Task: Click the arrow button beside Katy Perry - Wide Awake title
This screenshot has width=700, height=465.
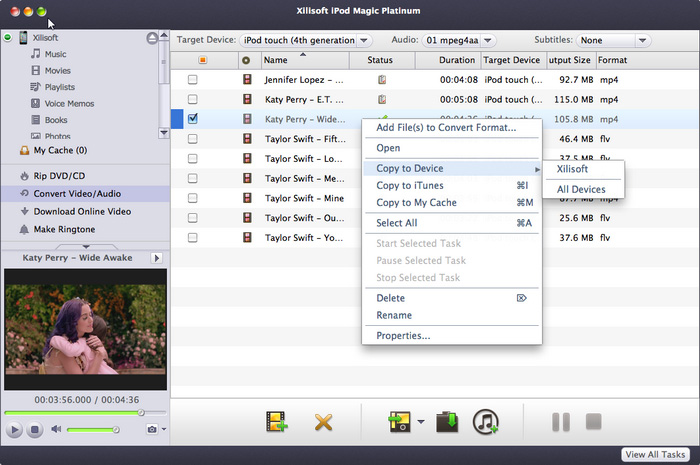Action: [156, 258]
